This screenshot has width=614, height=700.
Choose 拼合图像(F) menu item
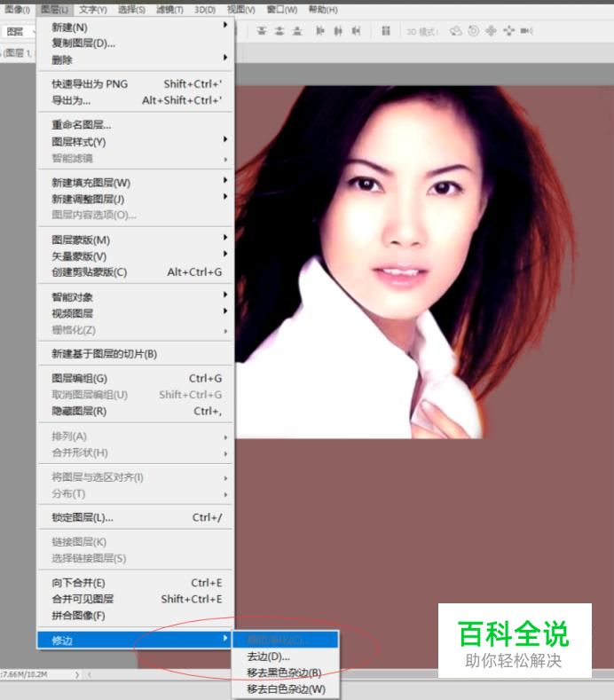click(x=135, y=616)
